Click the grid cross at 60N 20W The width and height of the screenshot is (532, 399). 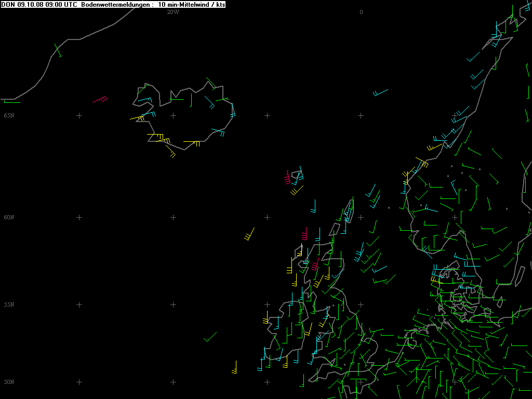tap(173, 217)
